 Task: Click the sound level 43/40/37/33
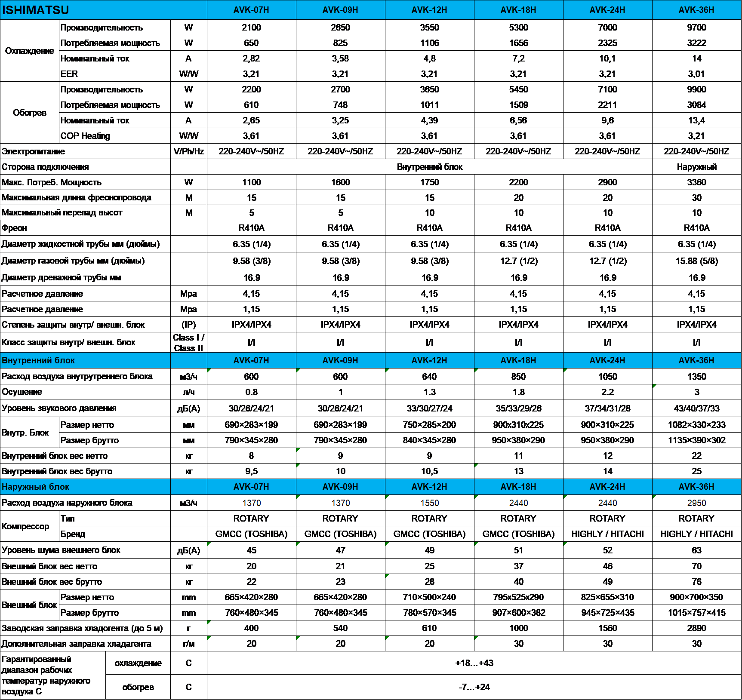tap(696, 408)
